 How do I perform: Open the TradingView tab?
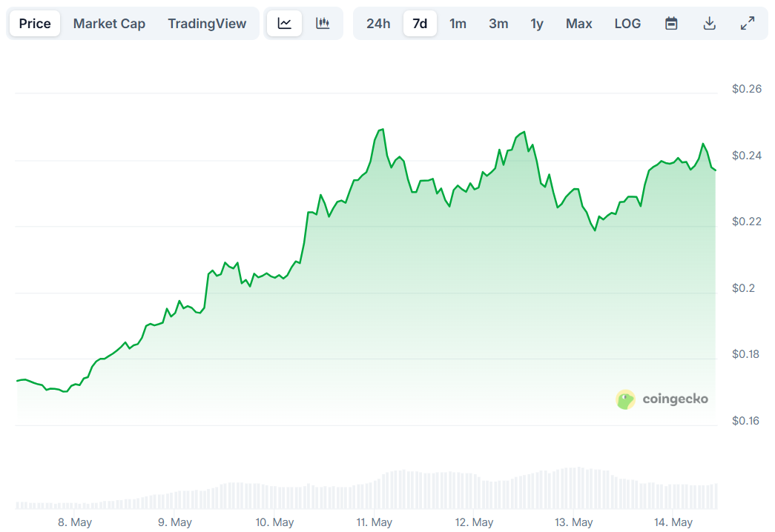click(x=207, y=23)
